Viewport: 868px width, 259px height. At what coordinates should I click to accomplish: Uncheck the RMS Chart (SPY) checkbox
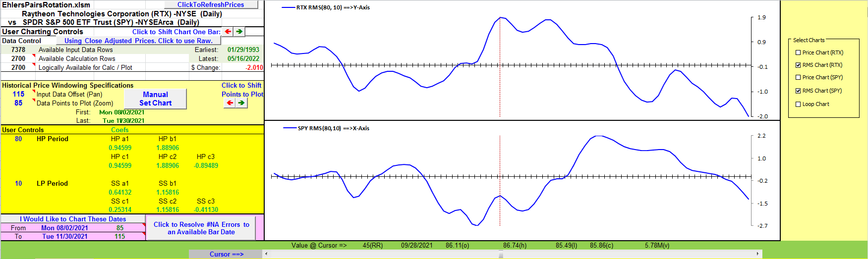798,91
